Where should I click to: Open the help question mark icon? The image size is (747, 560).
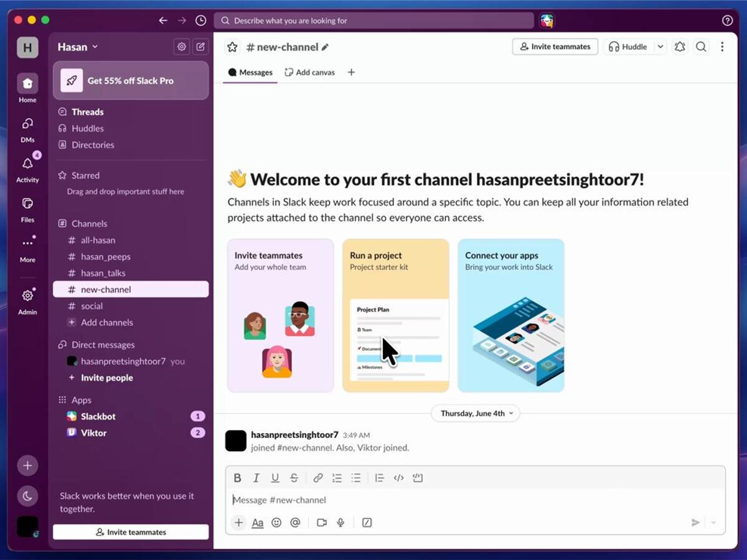point(727,21)
